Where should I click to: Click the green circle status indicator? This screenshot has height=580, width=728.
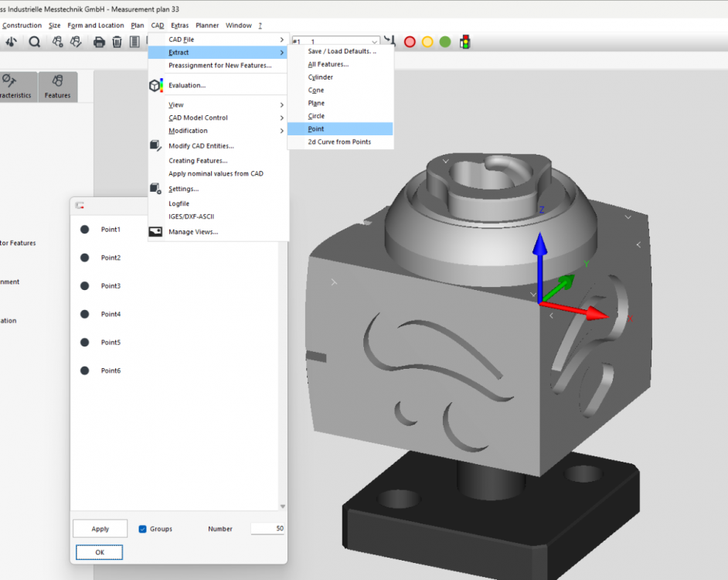[x=445, y=42]
